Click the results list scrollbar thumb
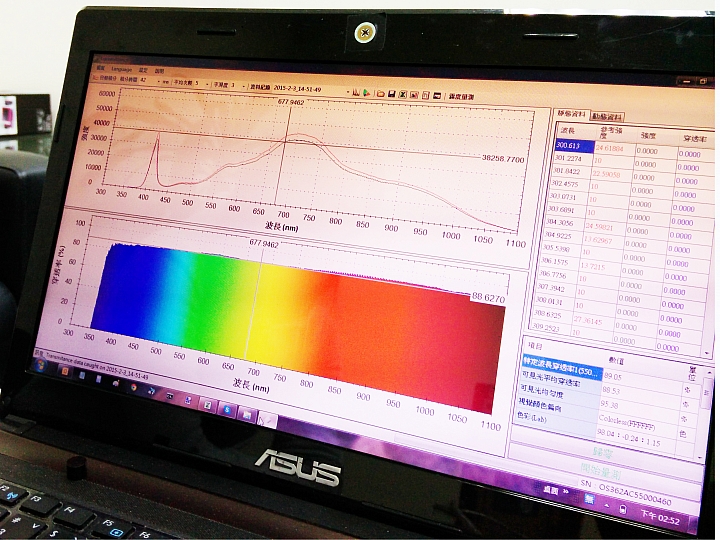720x540 pixels. tap(707, 393)
